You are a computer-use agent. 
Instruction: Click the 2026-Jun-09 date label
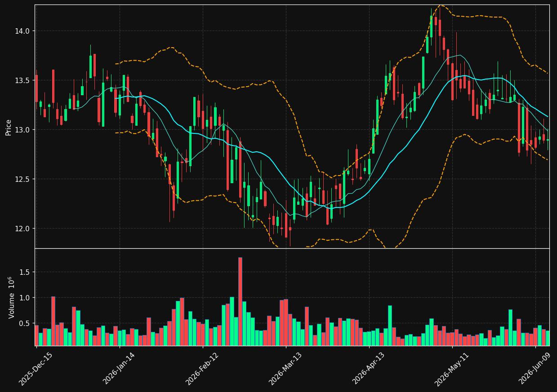(535, 369)
